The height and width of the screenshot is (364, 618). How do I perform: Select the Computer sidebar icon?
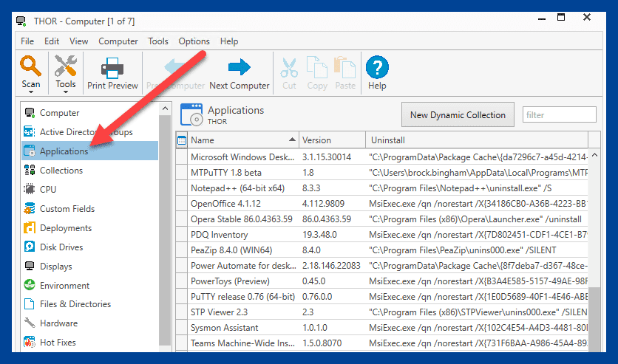pyautogui.click(x=30, y=112)
